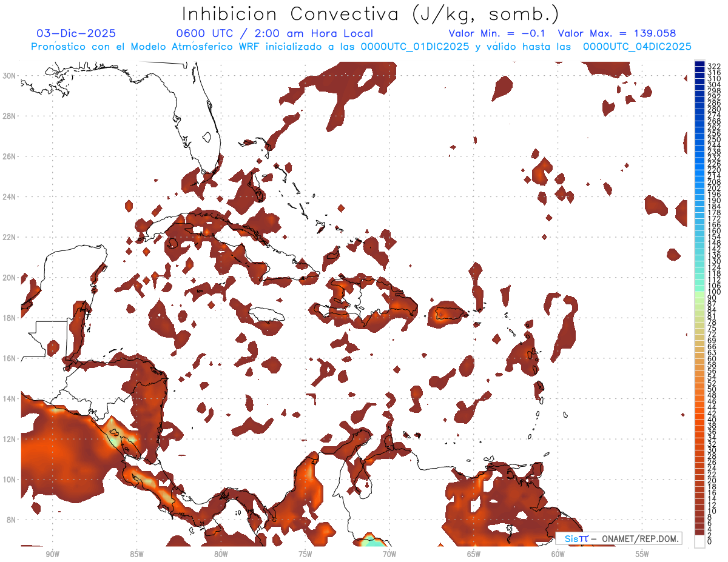
Task: Click the '202' colorbar value
Action: (713, 188)
